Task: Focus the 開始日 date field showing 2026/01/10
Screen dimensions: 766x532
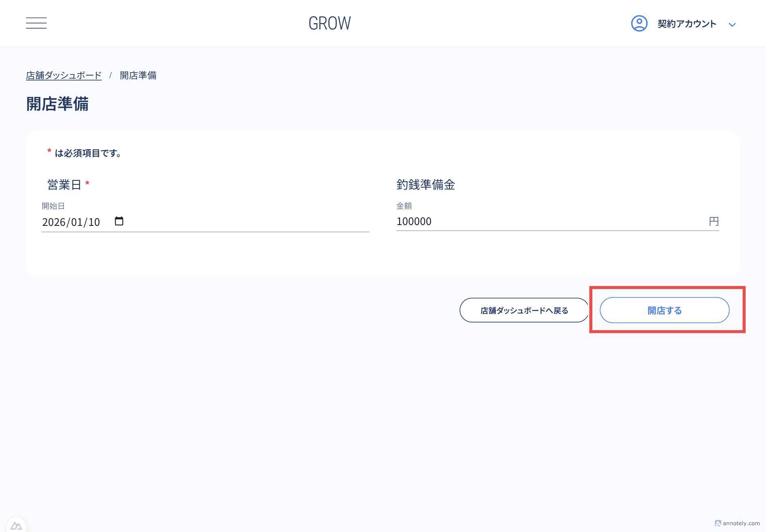Action: pos(71,222)
